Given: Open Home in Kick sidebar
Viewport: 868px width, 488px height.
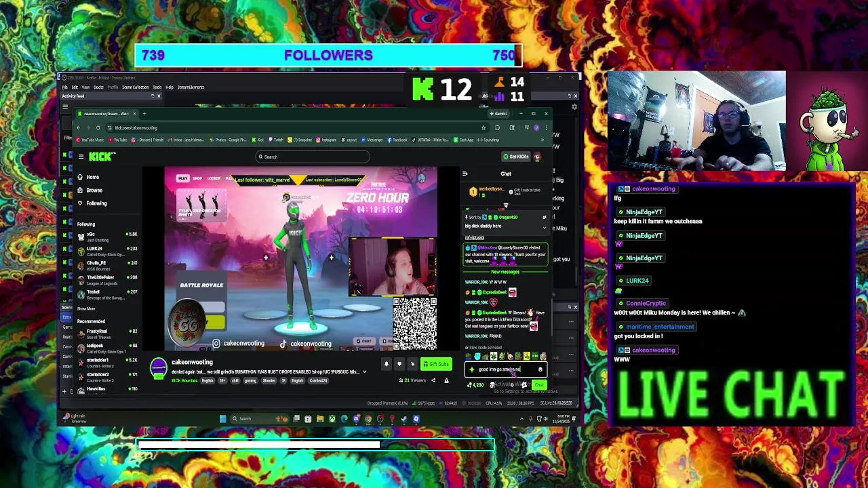Looking at the screenshot, I should [93, 177].
